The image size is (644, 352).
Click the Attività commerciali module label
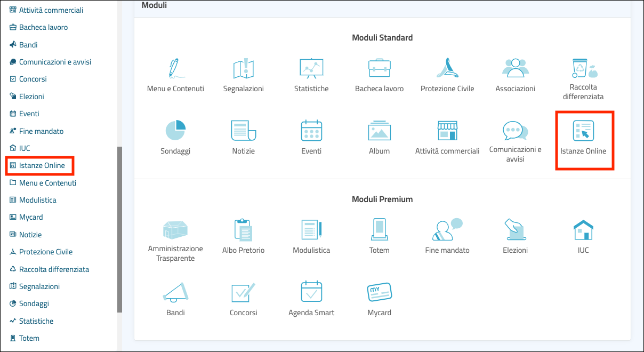[447, 151]
